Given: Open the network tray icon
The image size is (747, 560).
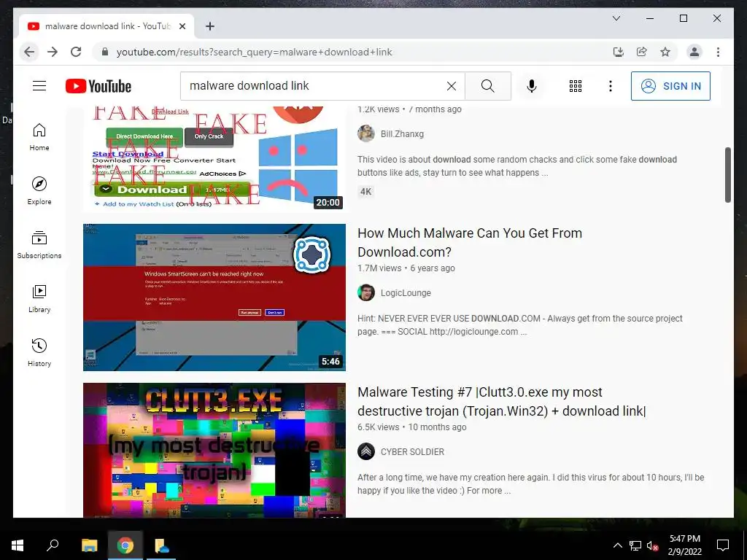Looking at the screenshot, I should [x=635, y=545].
